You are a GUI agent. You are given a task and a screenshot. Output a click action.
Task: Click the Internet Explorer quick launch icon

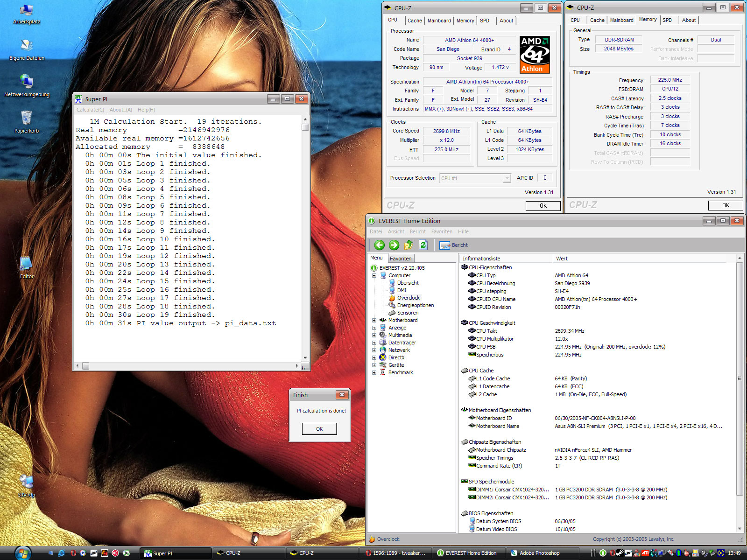pyautogui.click(x=61, y=553)
